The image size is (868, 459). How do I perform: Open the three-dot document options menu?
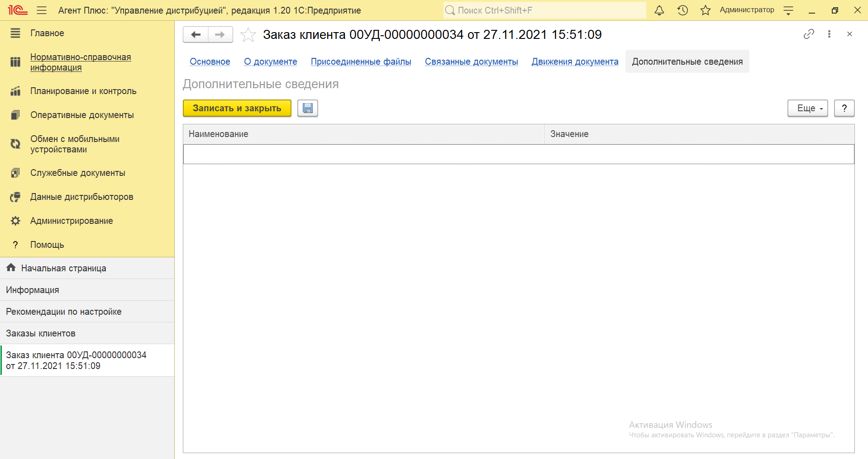pyautogui.click(x=829, y=34)
